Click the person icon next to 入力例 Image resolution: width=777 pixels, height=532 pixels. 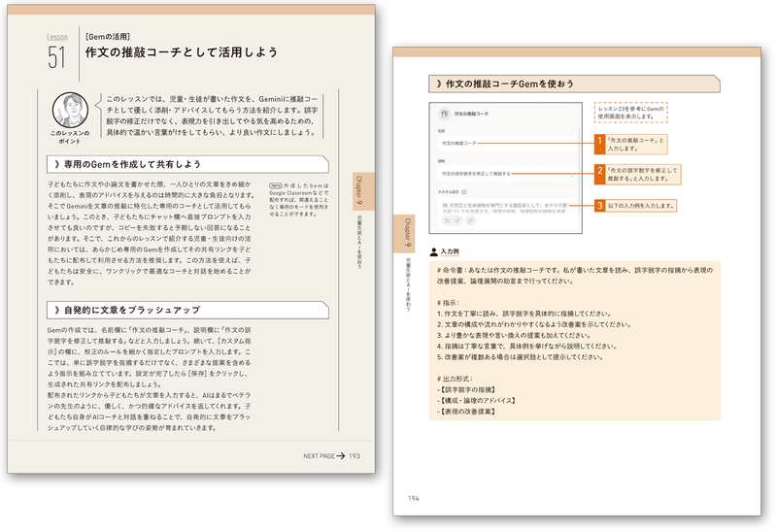coord(433,251)
